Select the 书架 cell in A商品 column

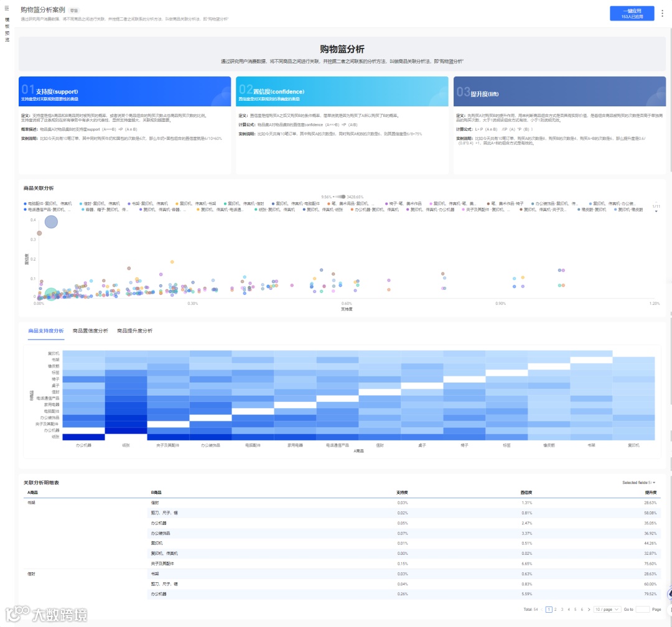click(31, 503)
